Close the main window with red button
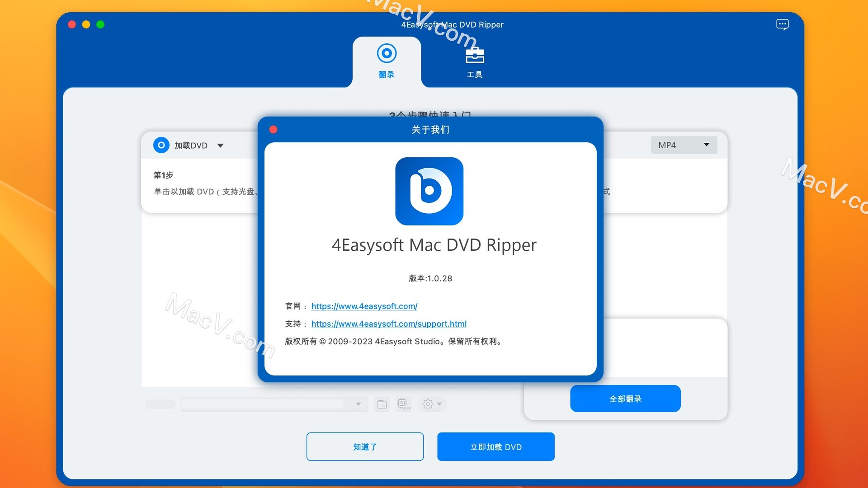Screen dimensions: 868x488 pyautogui.click(x=71, y=24)
